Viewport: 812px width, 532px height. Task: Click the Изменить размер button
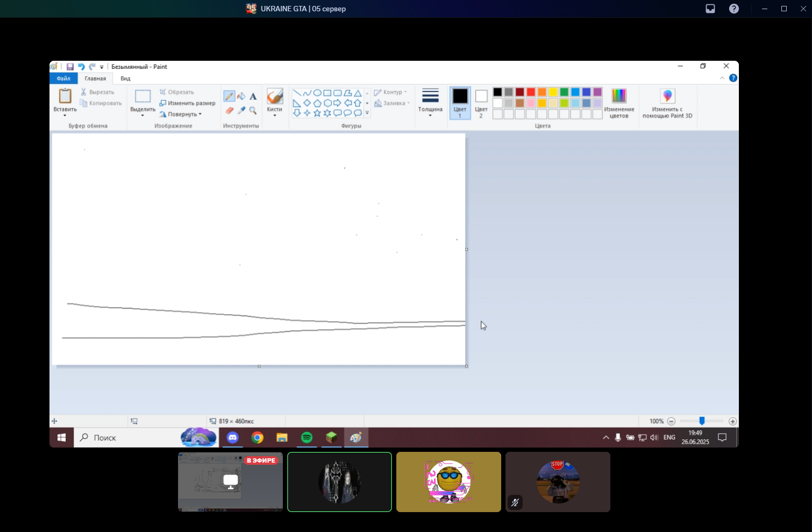[187, 103]
